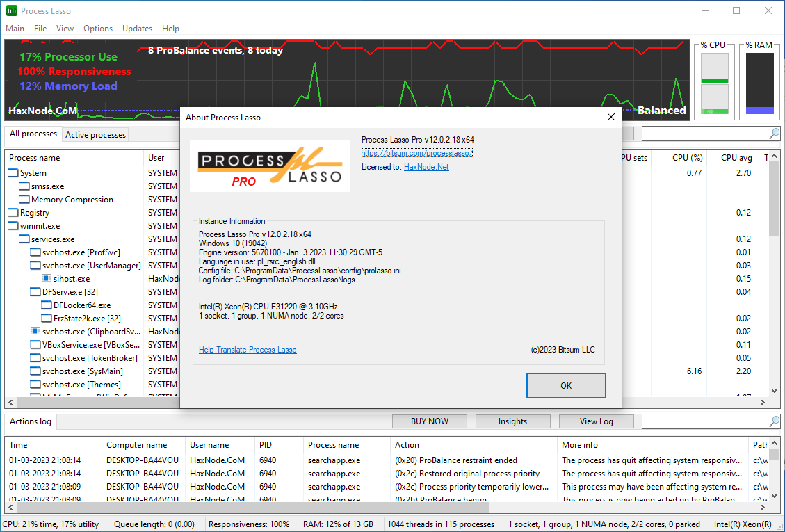Click the Insights button
Screen dimensions: 785x532
pyautogui.click(x=512, y=421)
